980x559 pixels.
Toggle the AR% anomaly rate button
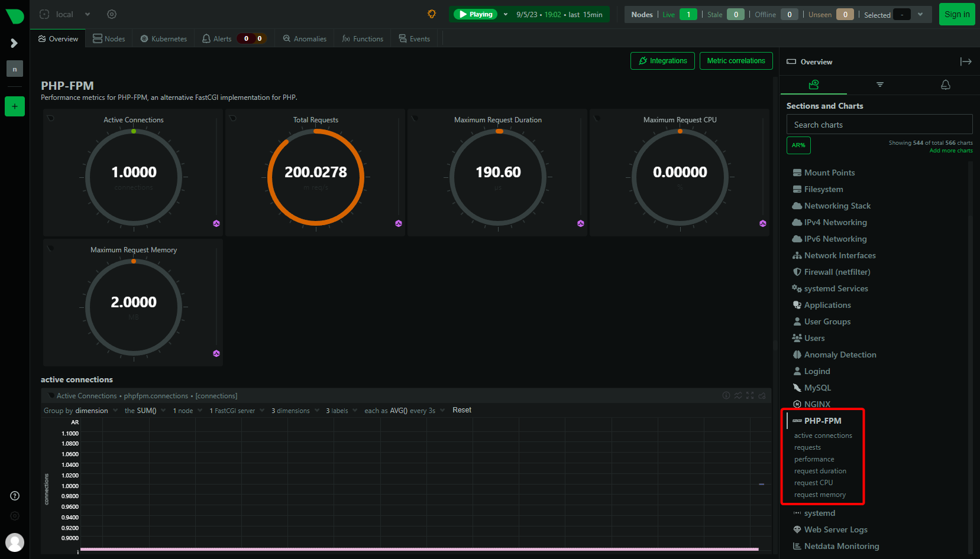pos(798,145)
